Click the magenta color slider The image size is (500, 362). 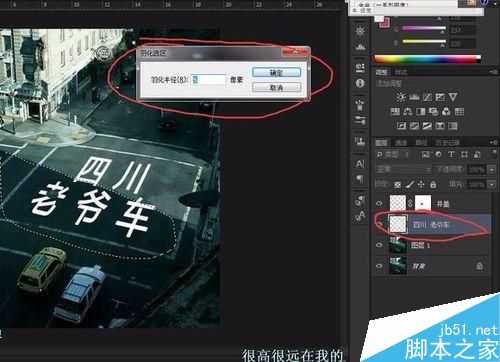click(424, 29)
